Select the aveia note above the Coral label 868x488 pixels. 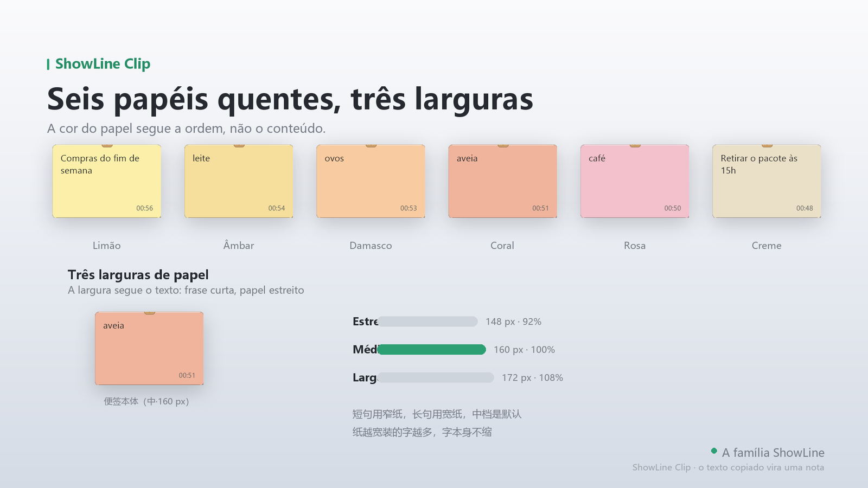tap(503, 181)
